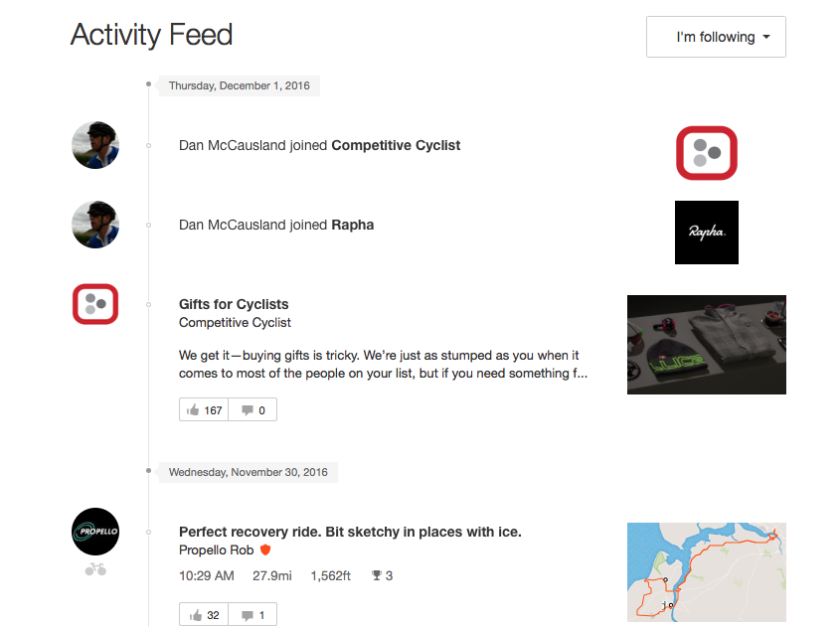
Task: Open the Gifts for Cyclists post title
Action: click(234, 304)
